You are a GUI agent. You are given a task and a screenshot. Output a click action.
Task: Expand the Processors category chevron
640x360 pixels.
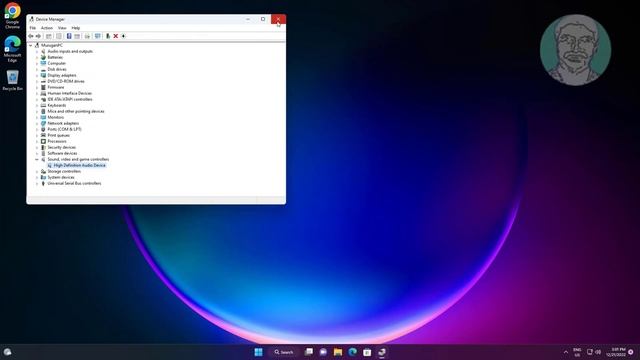[x=37, y=141]
